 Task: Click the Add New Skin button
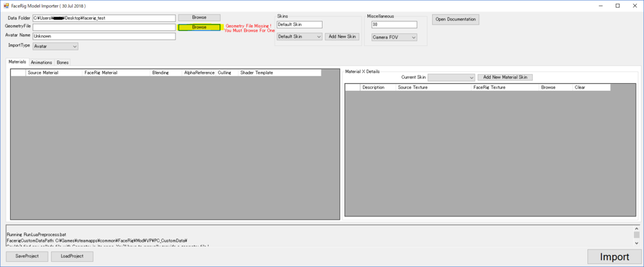tap(342, 37)
